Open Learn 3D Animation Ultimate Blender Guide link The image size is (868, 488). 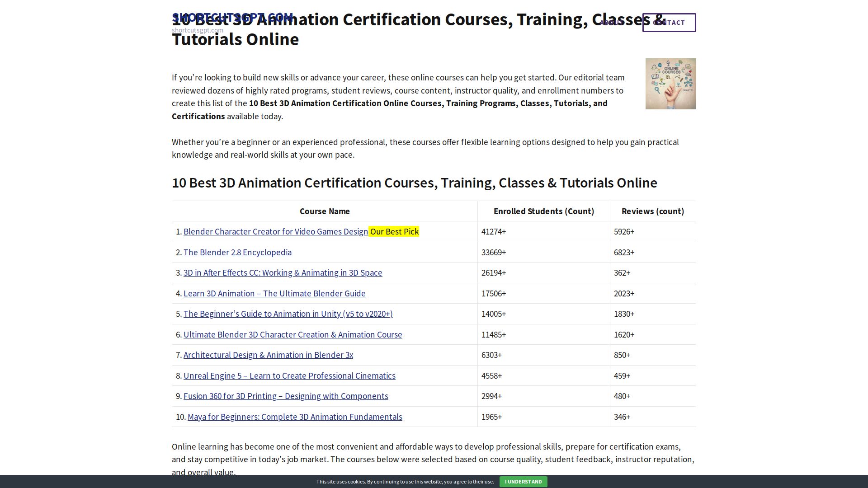[274, 294]
